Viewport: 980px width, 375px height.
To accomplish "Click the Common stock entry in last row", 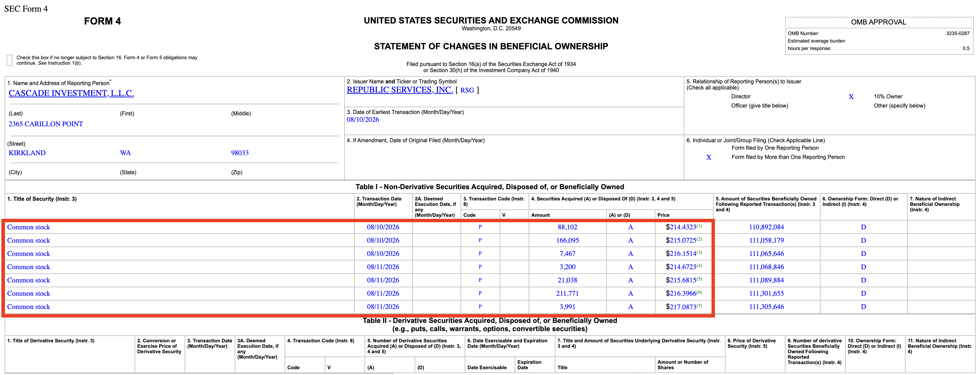I will pyautogui.click(x=29, y=307).
